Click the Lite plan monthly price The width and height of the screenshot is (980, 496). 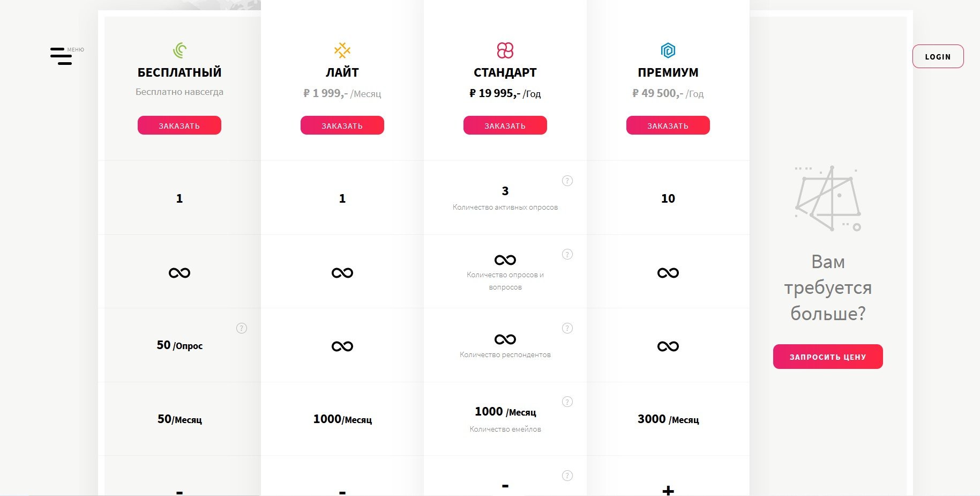coord(342,93)
